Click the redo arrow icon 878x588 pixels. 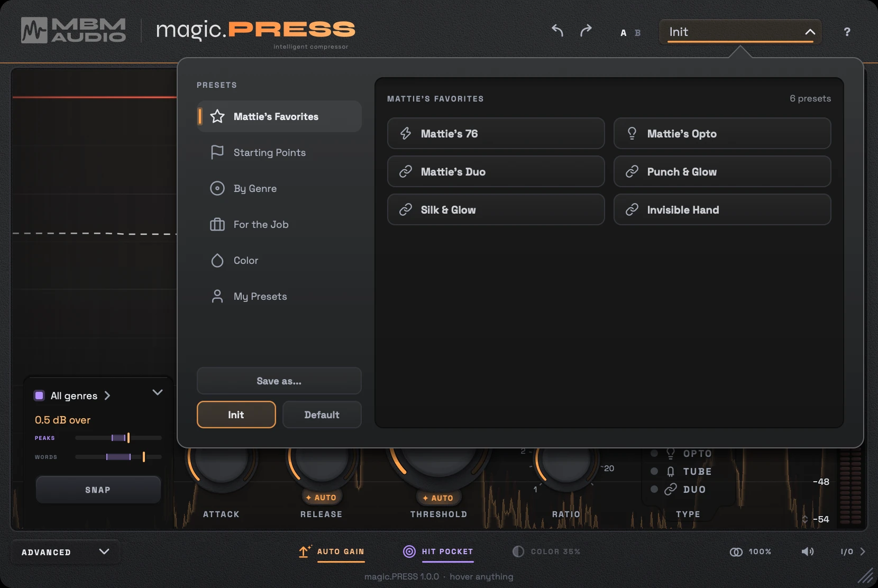pos(586,31)
